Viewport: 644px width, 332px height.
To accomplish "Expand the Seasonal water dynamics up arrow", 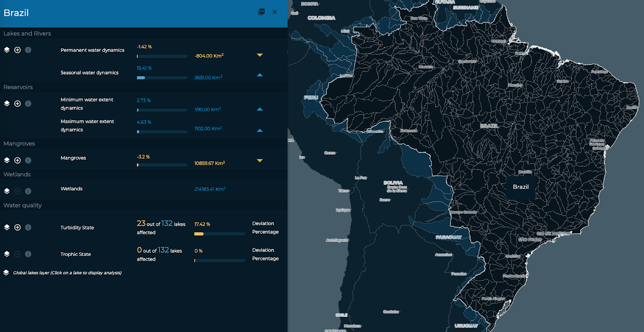I will coord(260,75).
